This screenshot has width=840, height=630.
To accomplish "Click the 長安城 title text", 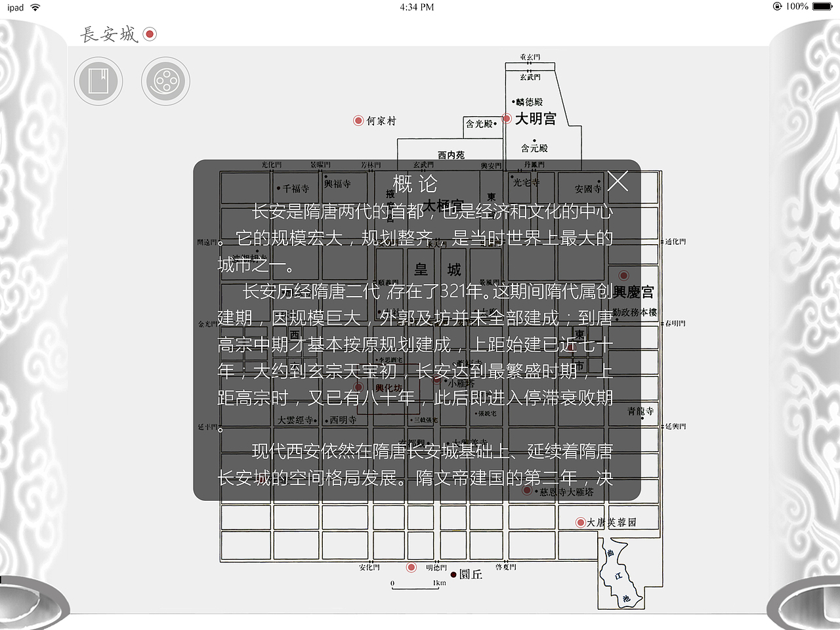I will click(109, 34).
